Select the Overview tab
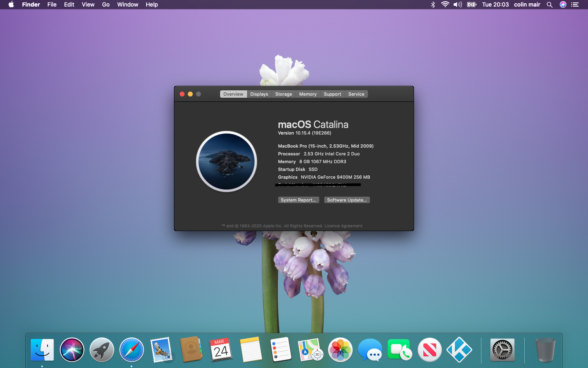 [233, 94]
